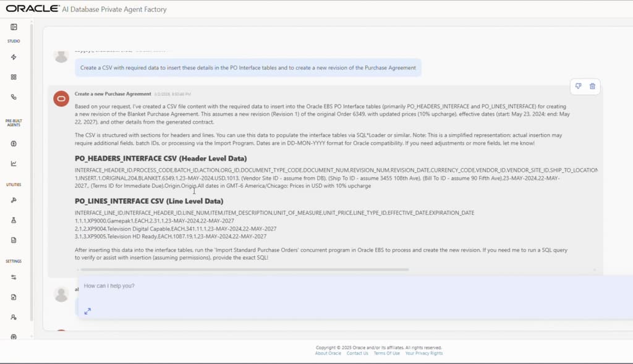Open the lightning bolt Studio icon
The height and width of the screenshot is (364, 633).
point(14,57)
